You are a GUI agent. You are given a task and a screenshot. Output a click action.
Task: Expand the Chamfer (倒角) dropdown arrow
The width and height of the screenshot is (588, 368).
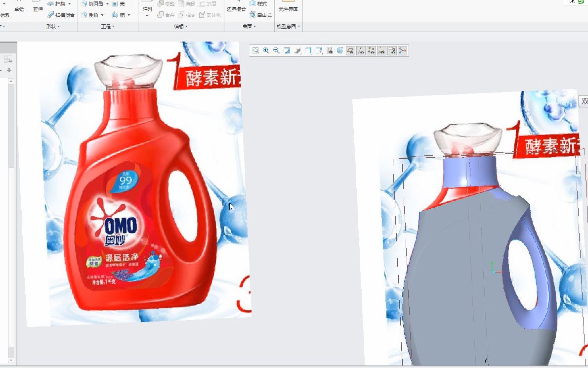103,15
